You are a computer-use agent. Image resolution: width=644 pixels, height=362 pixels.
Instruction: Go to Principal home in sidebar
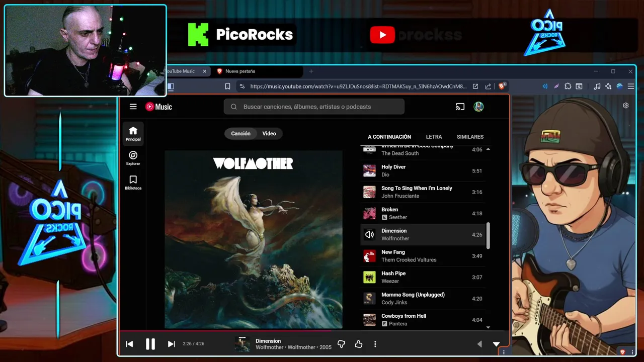click(x=133, y=134)
